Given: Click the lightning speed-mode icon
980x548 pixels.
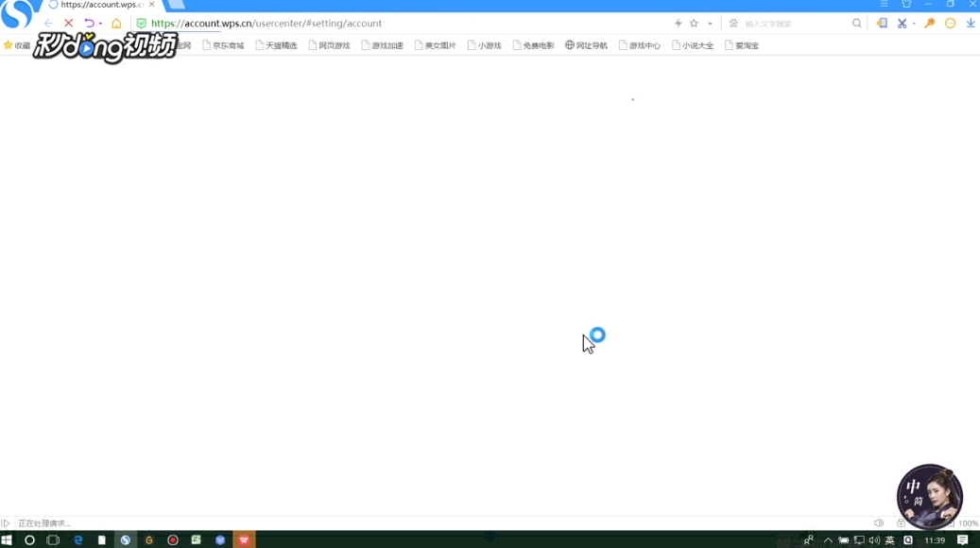Looking at the screenshot, I should [x=679, y=23].
